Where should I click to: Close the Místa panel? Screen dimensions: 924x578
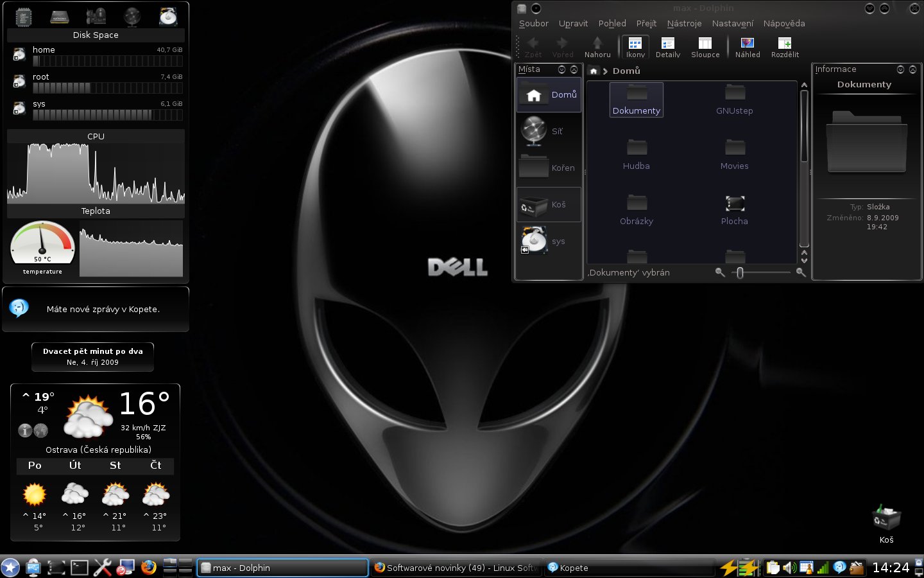(574, 69)
